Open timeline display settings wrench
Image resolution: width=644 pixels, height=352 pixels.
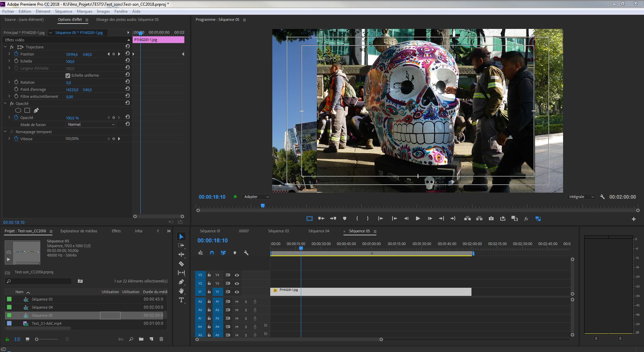click(x=246, y=253)
